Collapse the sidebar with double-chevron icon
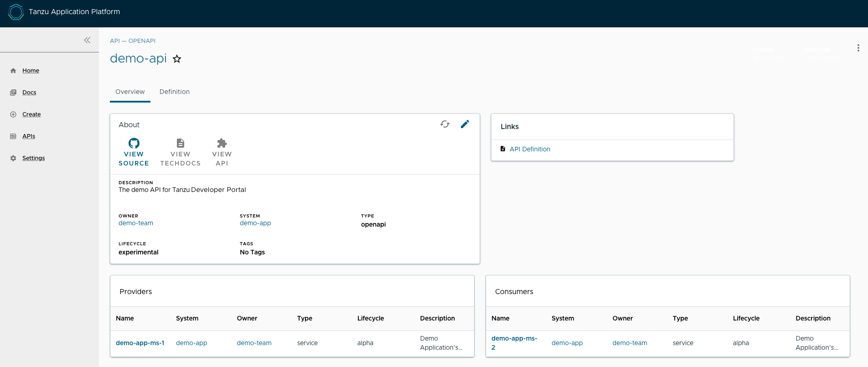 [x=87, y=40]
